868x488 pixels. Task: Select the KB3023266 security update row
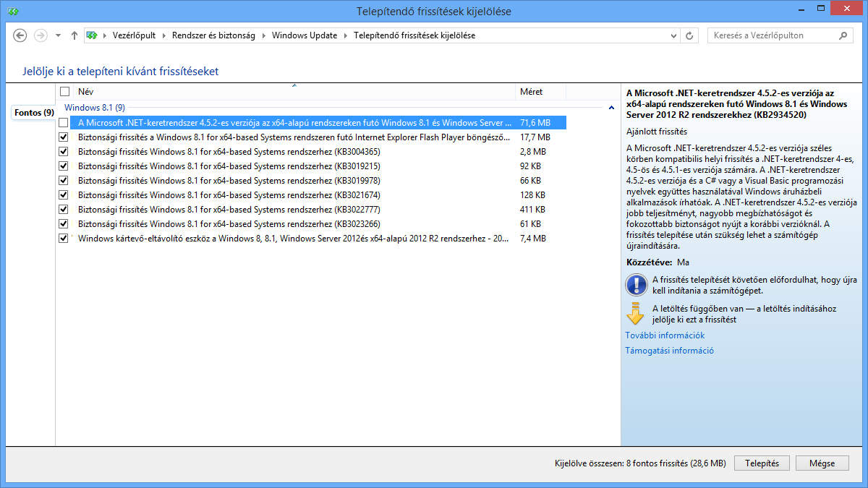[x=311, y=224]
